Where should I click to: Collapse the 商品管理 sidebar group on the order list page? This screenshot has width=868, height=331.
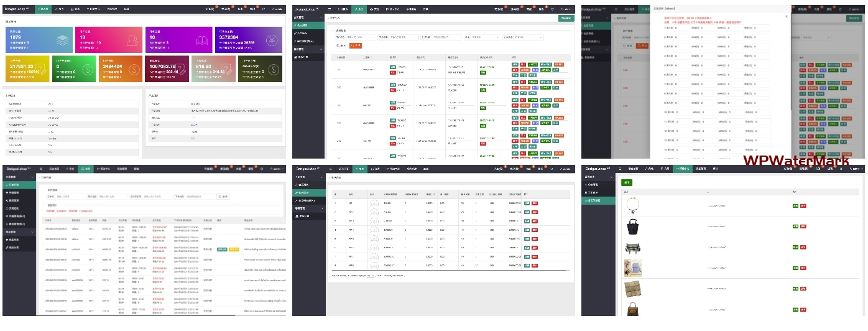(x=32, y=231)
